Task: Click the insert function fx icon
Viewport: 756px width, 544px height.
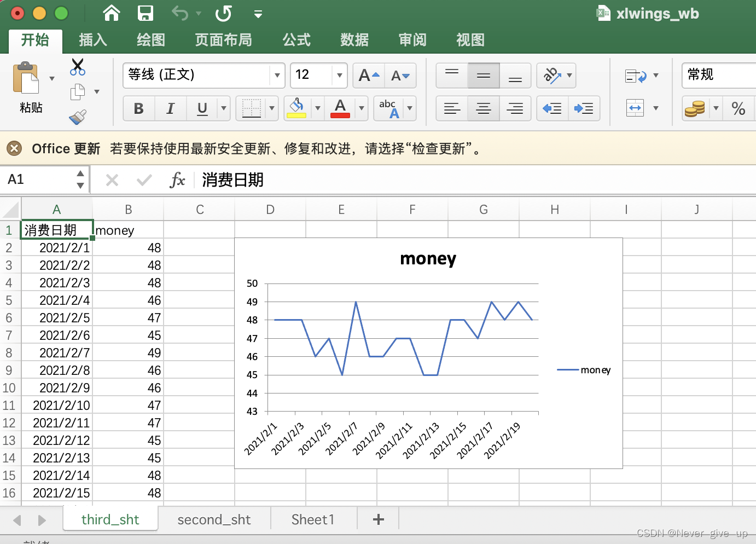Action: coord(178,180)
